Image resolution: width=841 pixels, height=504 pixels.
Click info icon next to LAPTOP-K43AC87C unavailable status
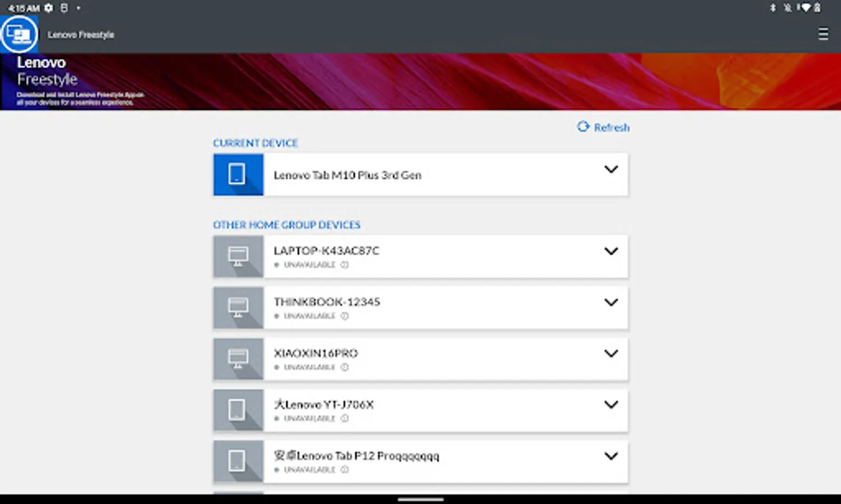pos(345,265)
